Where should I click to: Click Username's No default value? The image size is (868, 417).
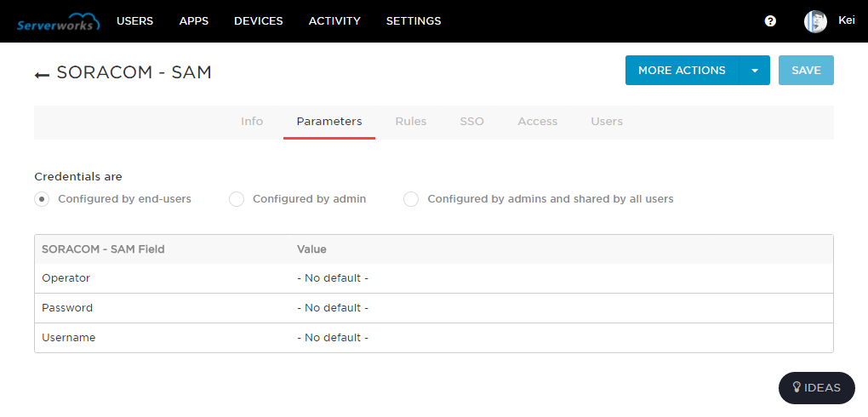(333, 338)
